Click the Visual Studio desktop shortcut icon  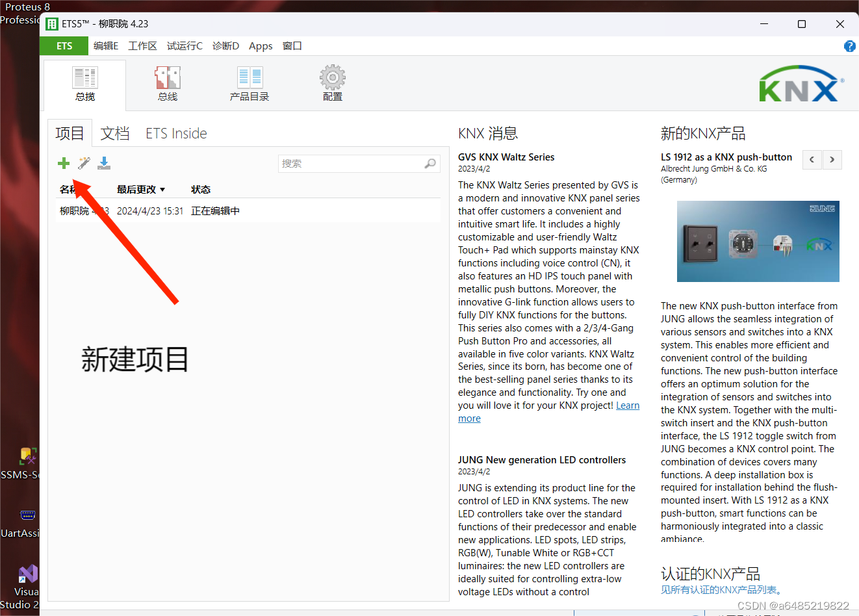pos(28,574)
